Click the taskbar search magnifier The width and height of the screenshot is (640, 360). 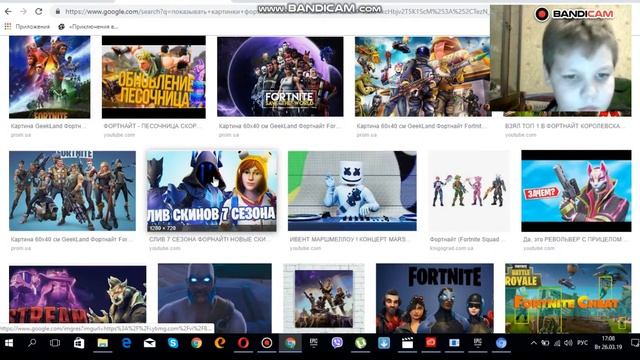[32, 343]
